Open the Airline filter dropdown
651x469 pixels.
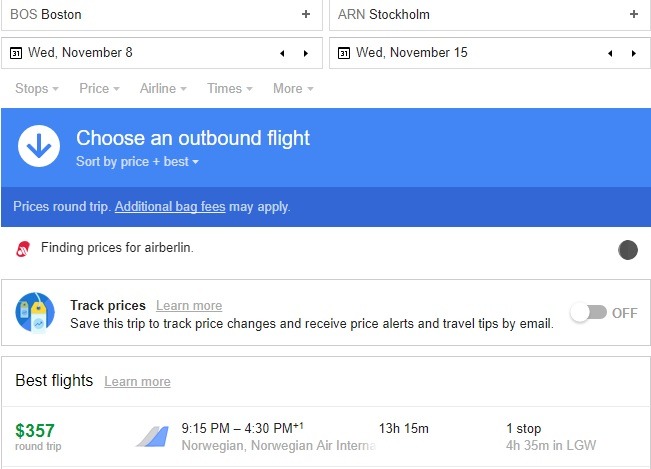tap(163, 89)
